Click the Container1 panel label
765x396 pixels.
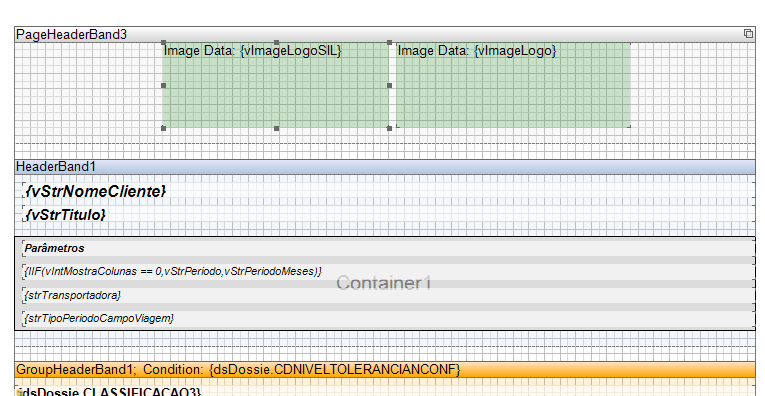coord(383,283)
